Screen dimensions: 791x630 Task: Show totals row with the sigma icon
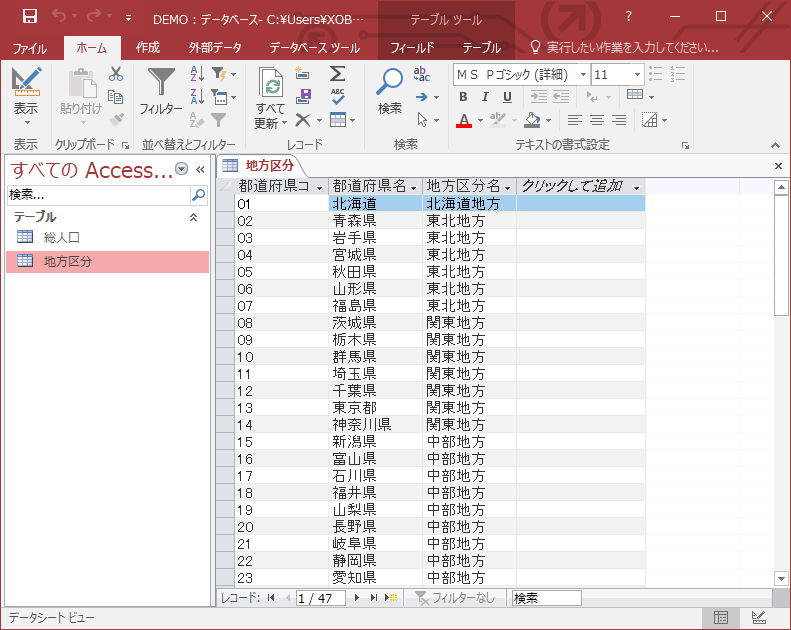[x=337, y=74]
